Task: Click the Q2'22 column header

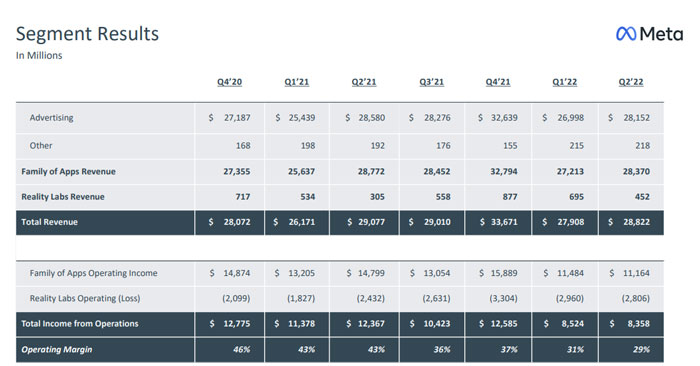Action: click(631, 82)
